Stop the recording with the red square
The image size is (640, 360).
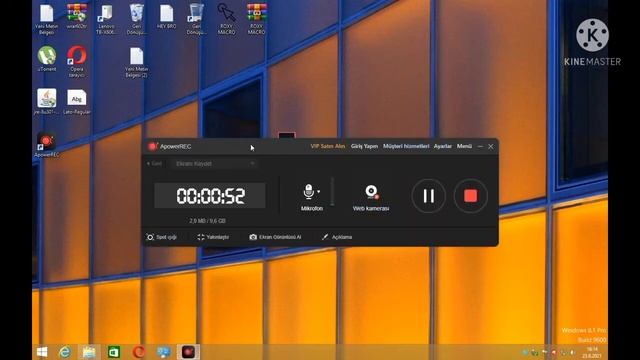(470, 196)
